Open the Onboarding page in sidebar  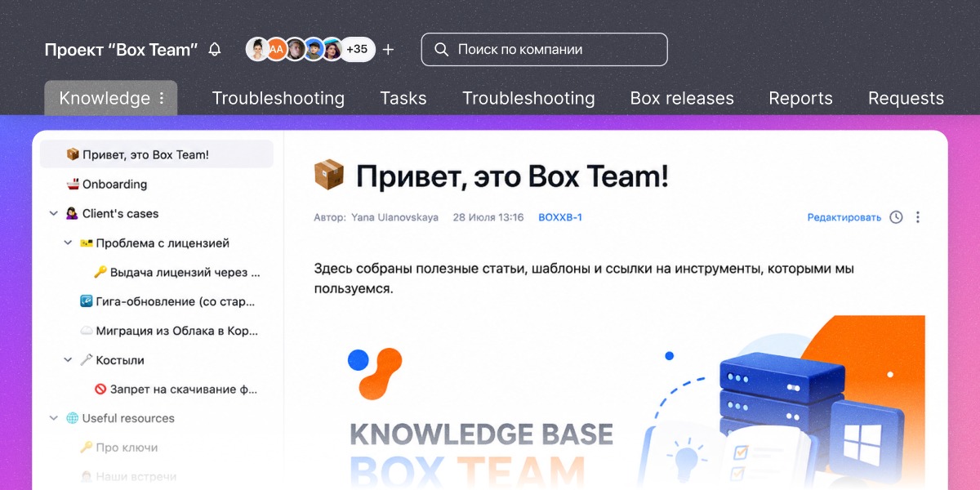pyautogui.click(x=107, y=184)
